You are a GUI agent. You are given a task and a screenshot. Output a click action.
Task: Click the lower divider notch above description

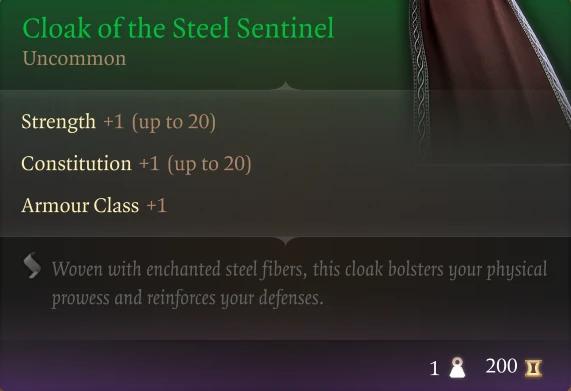[286, 240]
